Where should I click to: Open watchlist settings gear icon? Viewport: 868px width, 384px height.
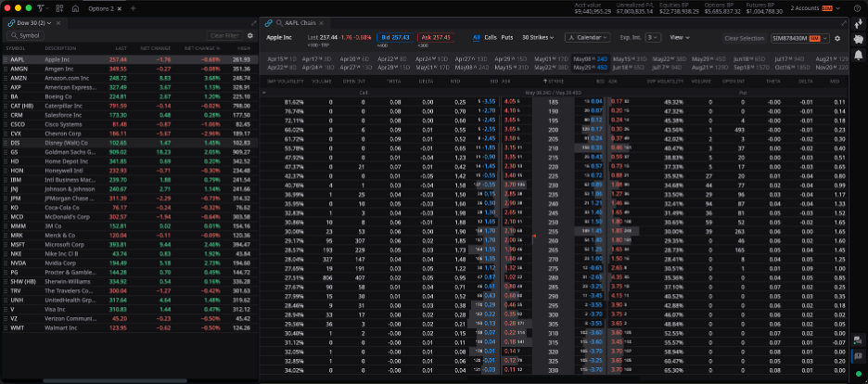[x=250, y=35]
